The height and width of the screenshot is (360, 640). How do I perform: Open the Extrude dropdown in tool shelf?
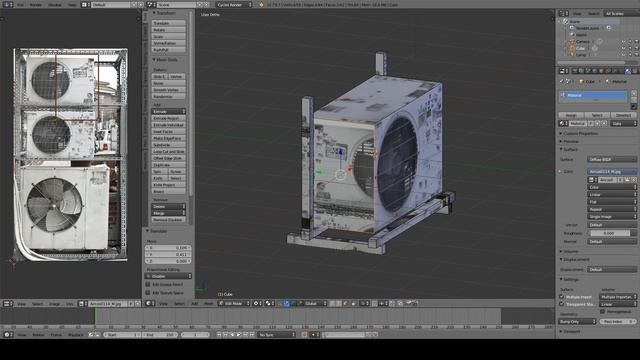[x=169, y=111]
